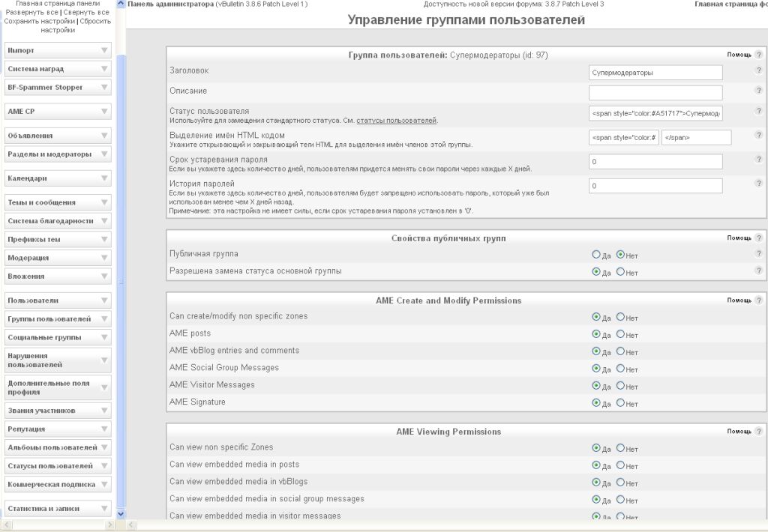Image resolution: width=768 pixels, height=532 pixels.
Task: Click Срок устаревания пароля input field
Action: point(655,162)
